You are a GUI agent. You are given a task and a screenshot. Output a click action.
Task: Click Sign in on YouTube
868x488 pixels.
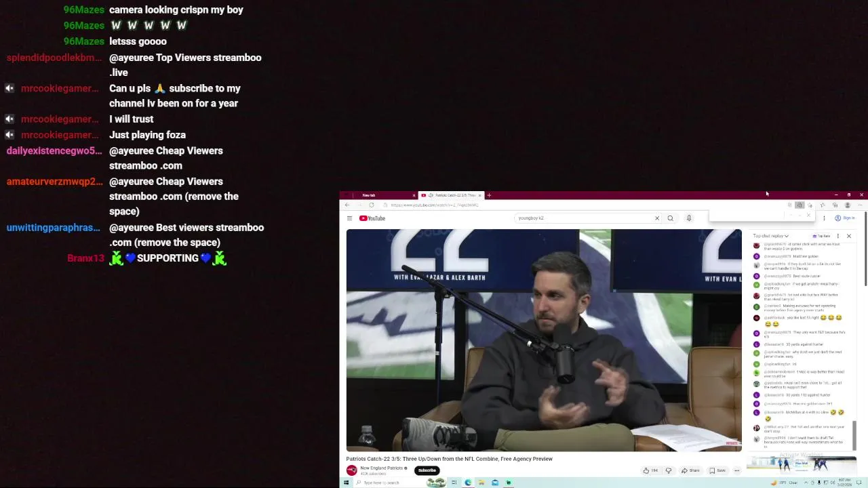point(845,218)
